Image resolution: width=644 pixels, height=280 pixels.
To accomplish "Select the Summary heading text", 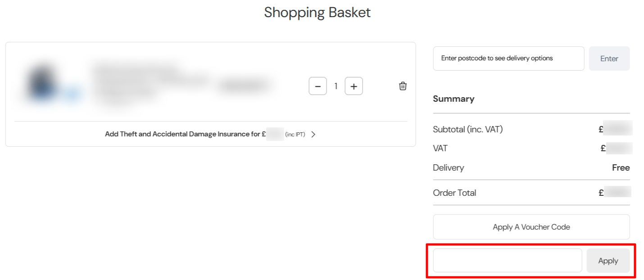I will [454, 99].
